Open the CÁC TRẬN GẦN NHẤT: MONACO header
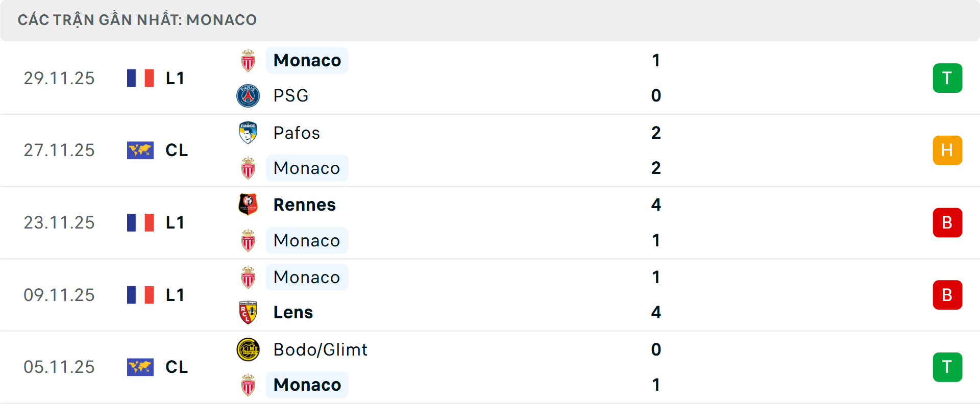Screen dimensions: 980x404 tap(138, 19)
